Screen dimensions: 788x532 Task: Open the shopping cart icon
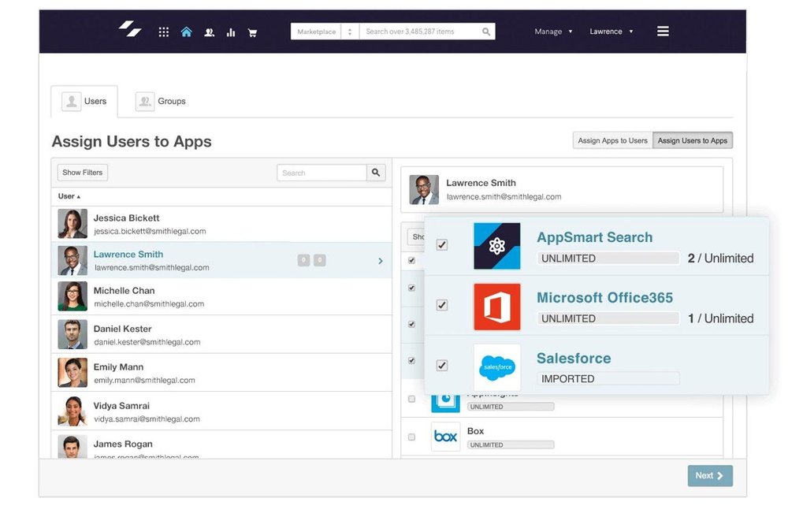click(252, 32)
